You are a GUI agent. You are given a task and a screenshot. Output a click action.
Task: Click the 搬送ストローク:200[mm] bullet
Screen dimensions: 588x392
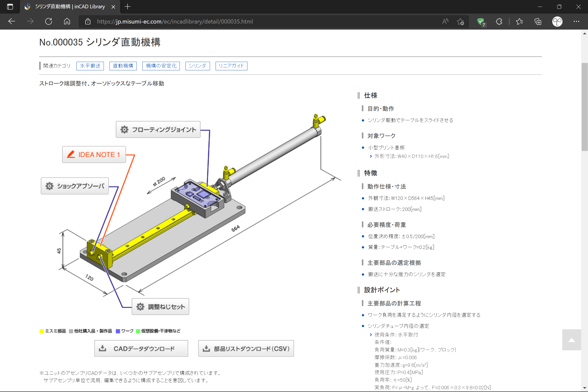[x=394, y=209]
